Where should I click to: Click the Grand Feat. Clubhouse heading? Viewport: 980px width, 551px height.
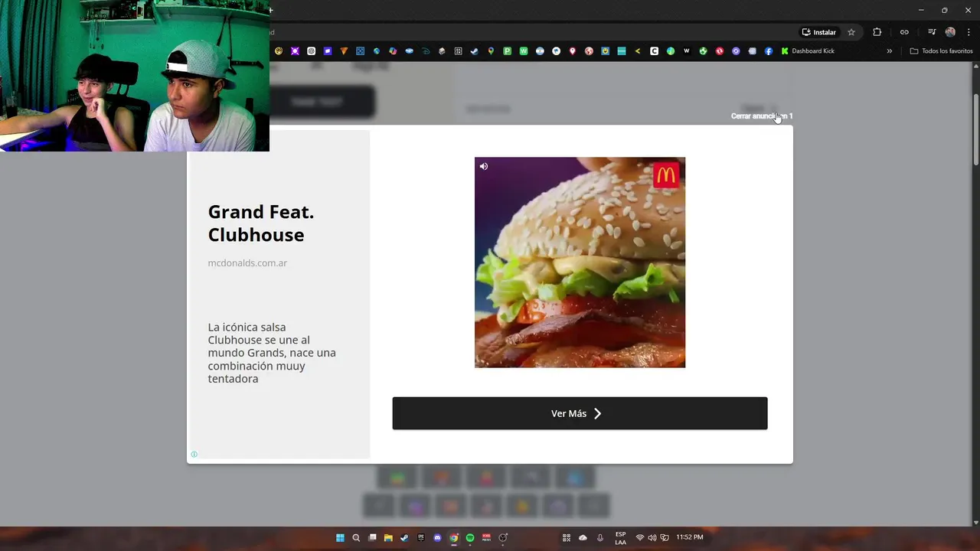pyautogui.click(x=261, y=223)
